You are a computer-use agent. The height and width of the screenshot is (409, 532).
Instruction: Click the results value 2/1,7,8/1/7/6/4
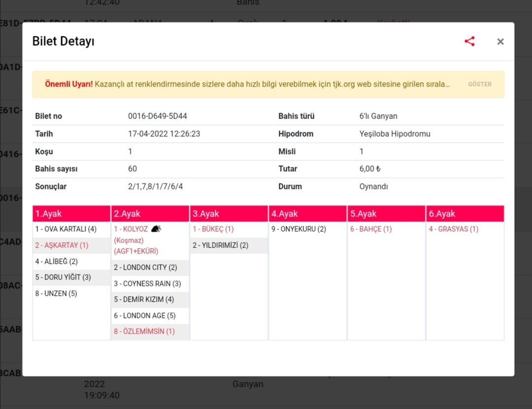click(x=155, y=187)
